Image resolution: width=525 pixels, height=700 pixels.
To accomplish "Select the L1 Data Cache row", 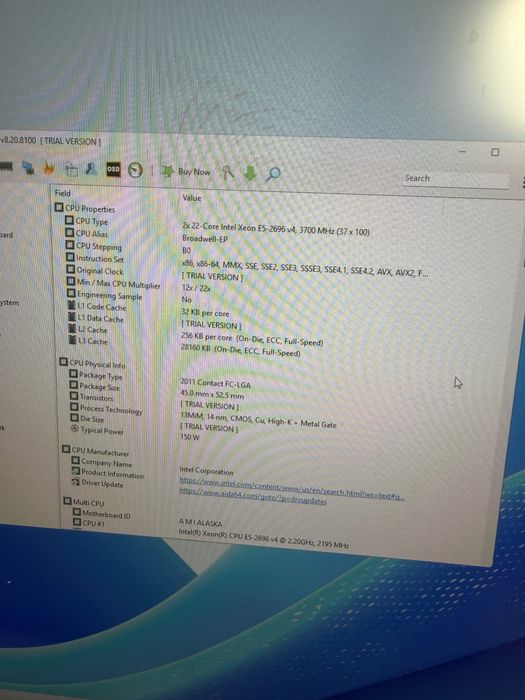I will pyautogui.click(x=96, y=318).
